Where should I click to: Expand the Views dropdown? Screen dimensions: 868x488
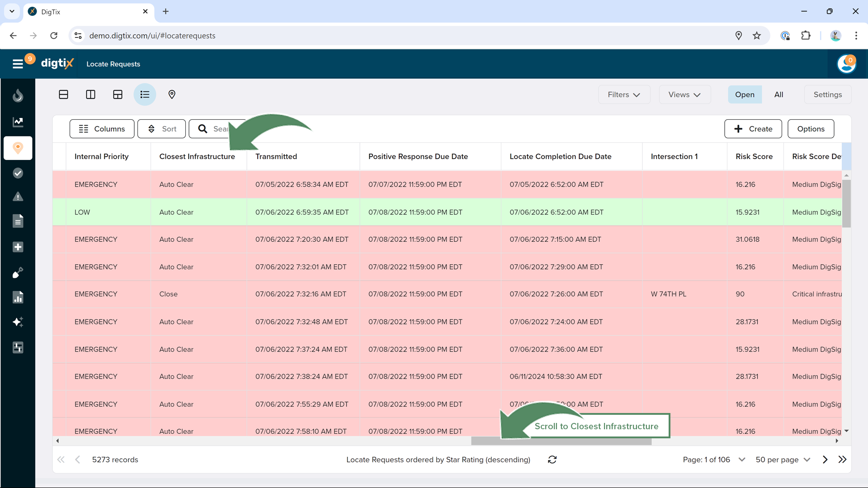[684, 94]
